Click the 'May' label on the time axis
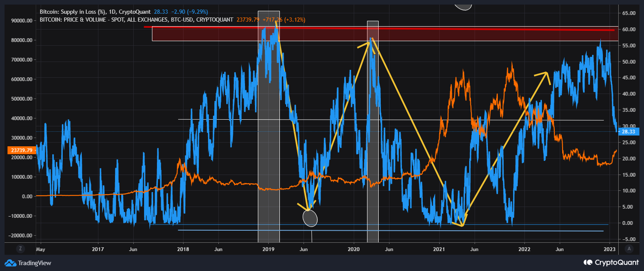This screenshot has width=644, height=271. (x=40, y=249)
